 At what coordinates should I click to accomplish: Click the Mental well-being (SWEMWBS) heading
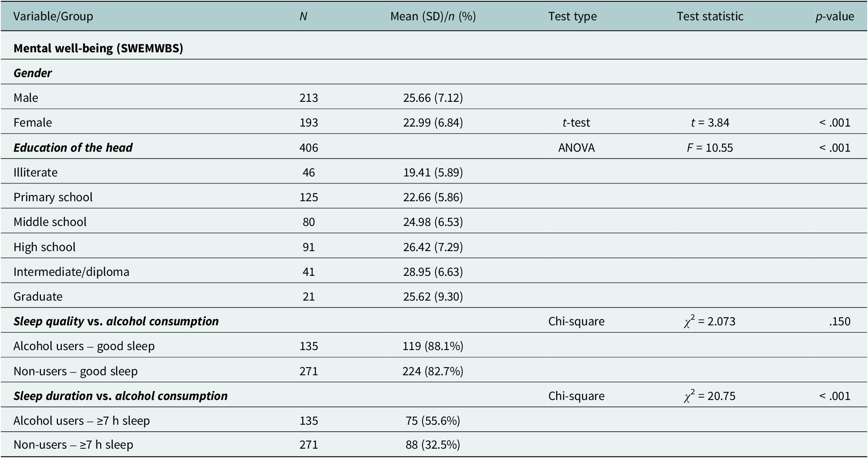(98, 48)
